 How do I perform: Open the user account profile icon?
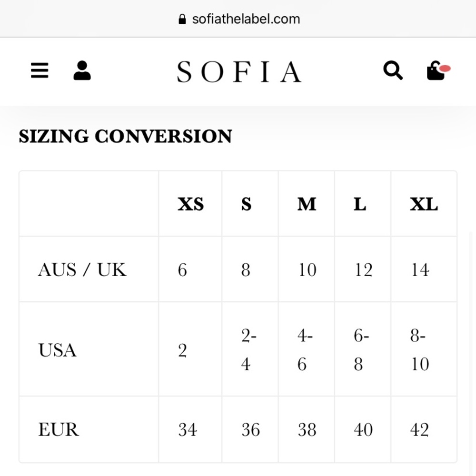click(82, 71)
